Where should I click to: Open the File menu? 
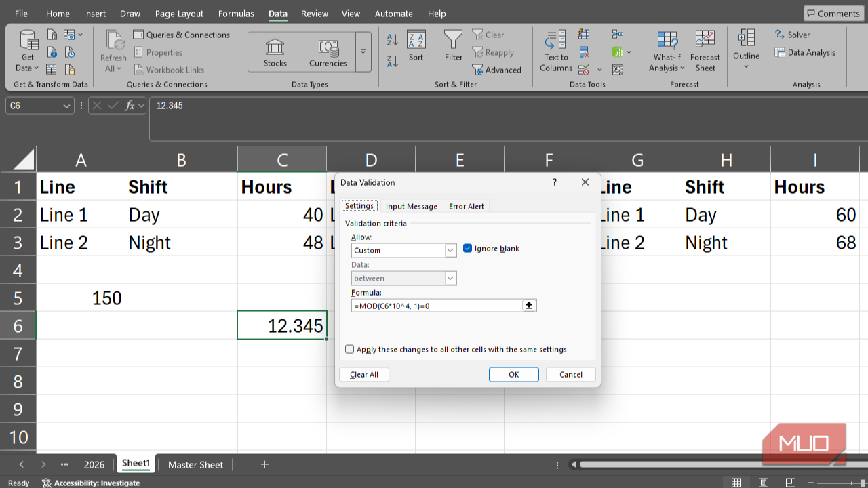click(21, 14)
